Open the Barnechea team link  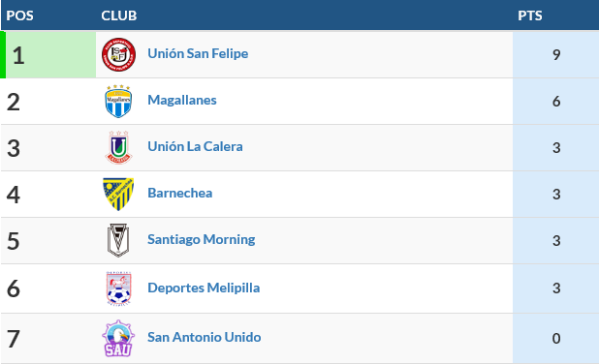tap(180, 193)
